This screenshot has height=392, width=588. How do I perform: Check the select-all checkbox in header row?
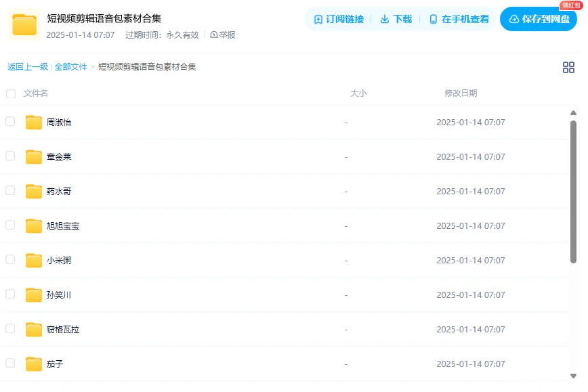click(11, 93)
